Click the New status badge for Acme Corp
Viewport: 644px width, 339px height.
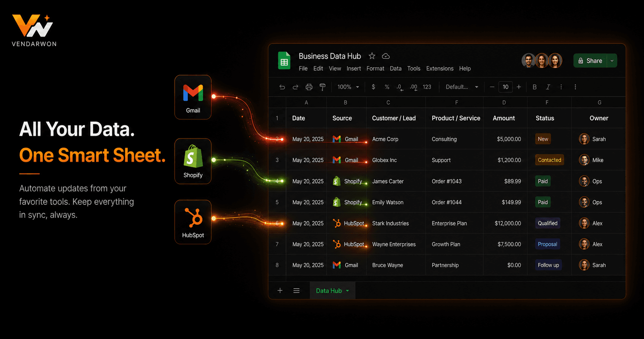543,139
